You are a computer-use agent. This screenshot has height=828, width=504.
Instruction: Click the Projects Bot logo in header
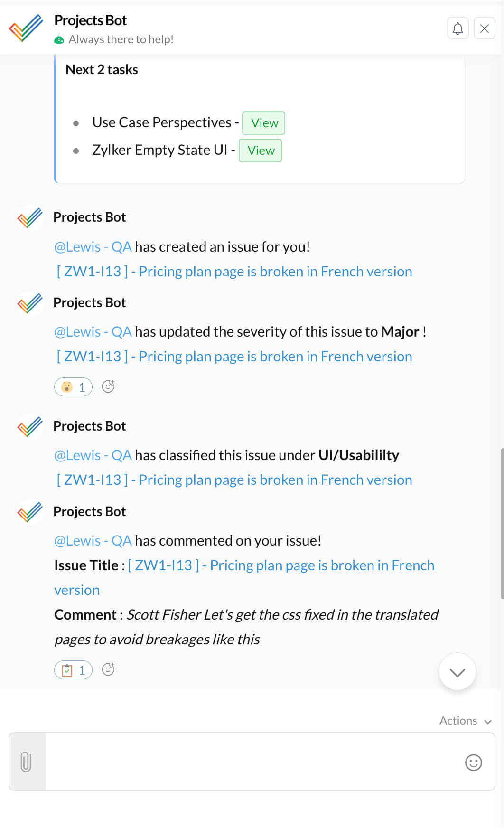coord(26,28)
